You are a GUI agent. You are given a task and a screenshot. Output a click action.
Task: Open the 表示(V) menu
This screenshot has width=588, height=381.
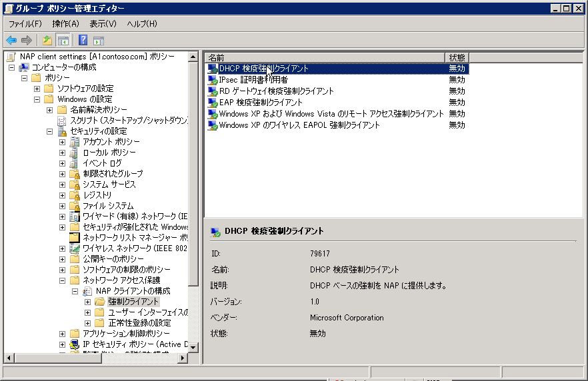point(103,24)
